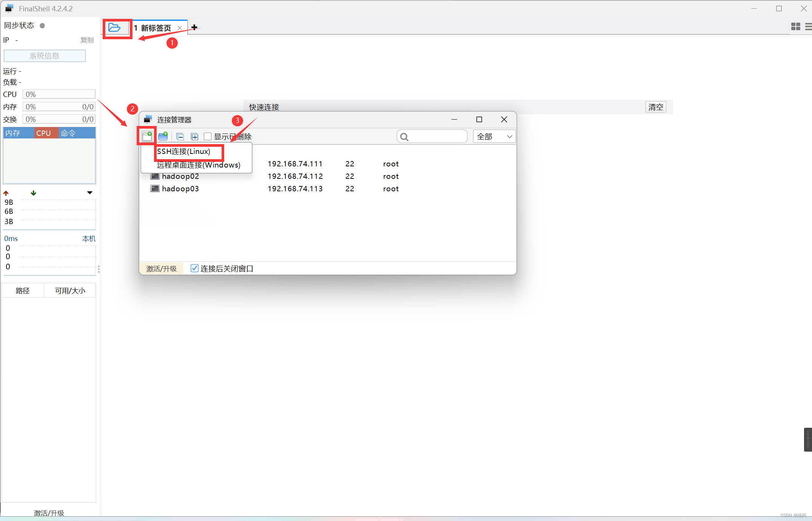Select the hadoop02 connection

click(x=180, y=176)
